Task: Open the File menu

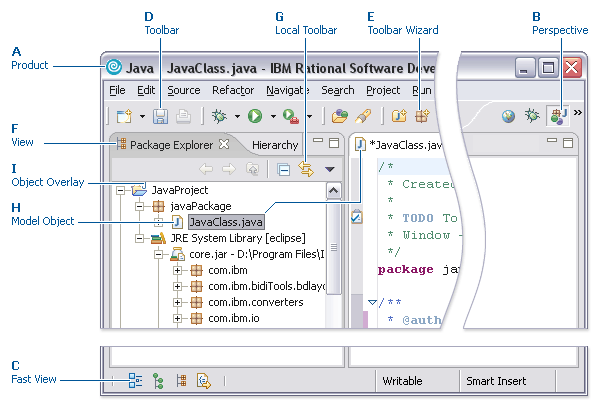Action: (x=117, y=90)
